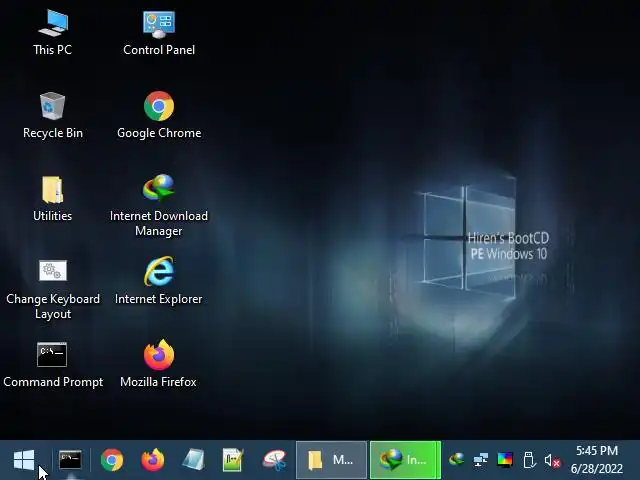Click Chrome icon in the taskbar
640x480 pixels.
[x=112, y=460]
